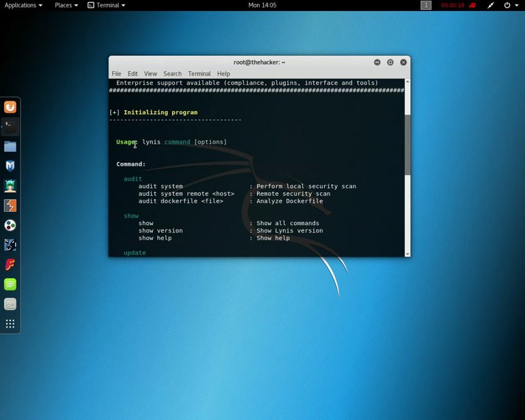Open the Firefox browser from the dock

pos(10,107)
